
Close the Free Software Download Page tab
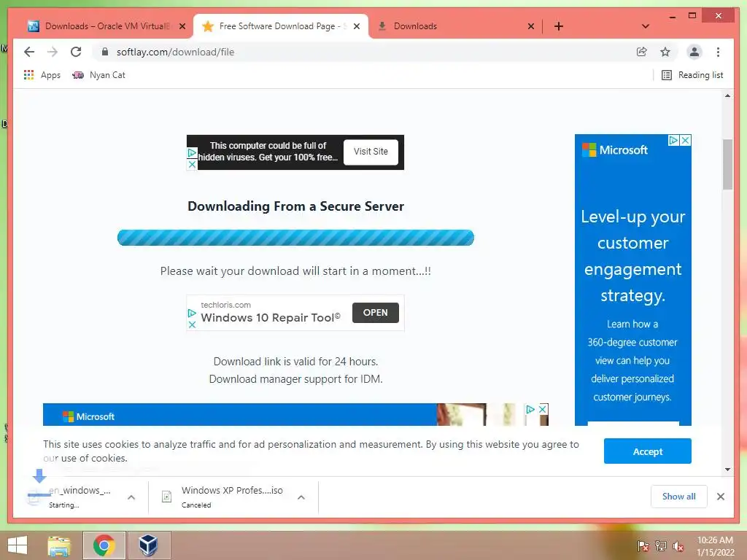coord(356,26)
